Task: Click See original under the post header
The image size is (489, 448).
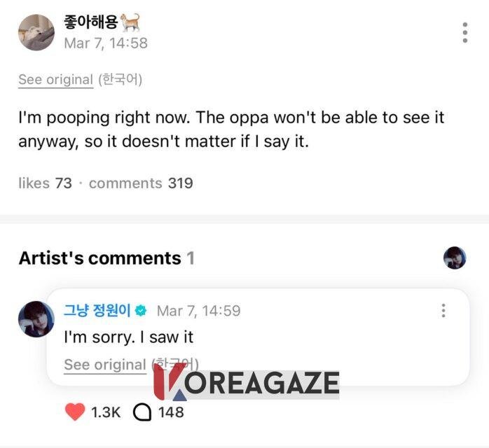Action: pos(55,79)
